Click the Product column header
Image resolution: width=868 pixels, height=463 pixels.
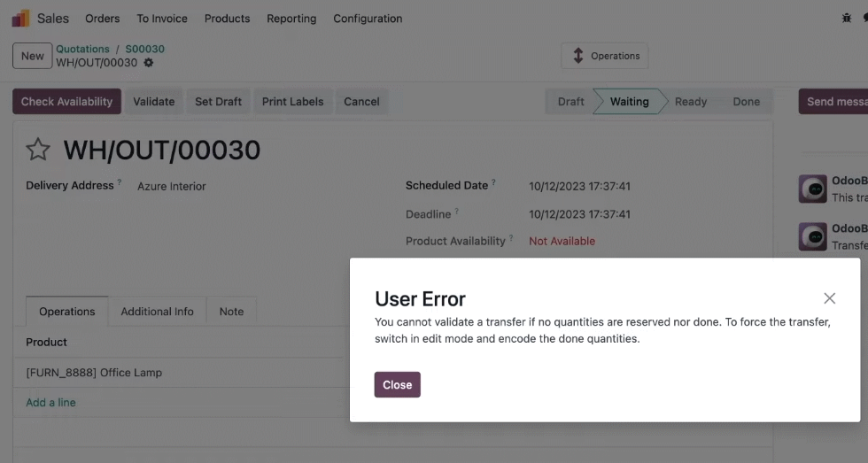point(46,342)
